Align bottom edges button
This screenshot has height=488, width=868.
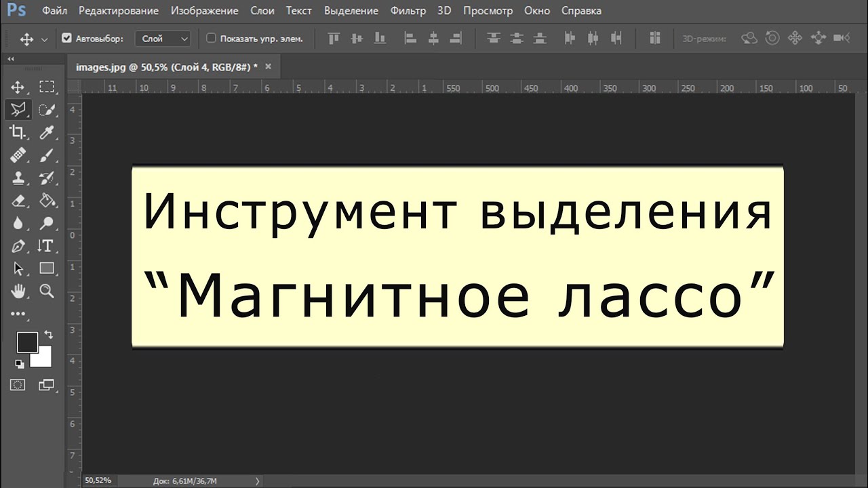(x=380, y=39)
